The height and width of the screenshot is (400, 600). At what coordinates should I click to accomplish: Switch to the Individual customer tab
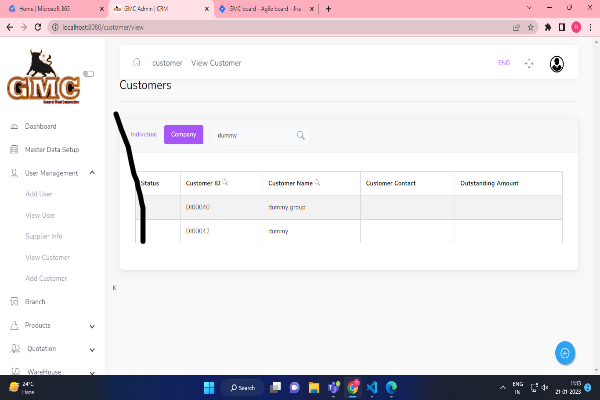pyautogui.click(x=143, y=134)
